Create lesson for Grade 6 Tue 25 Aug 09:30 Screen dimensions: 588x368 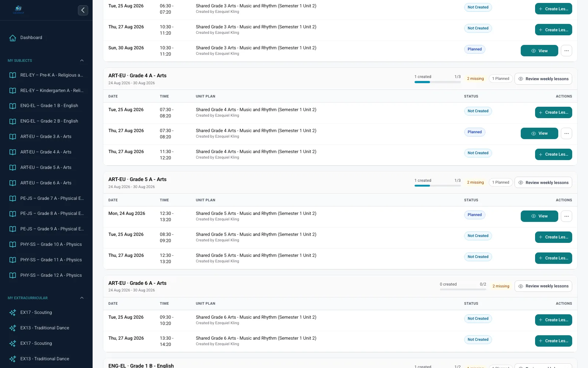(x=553, y=320)
